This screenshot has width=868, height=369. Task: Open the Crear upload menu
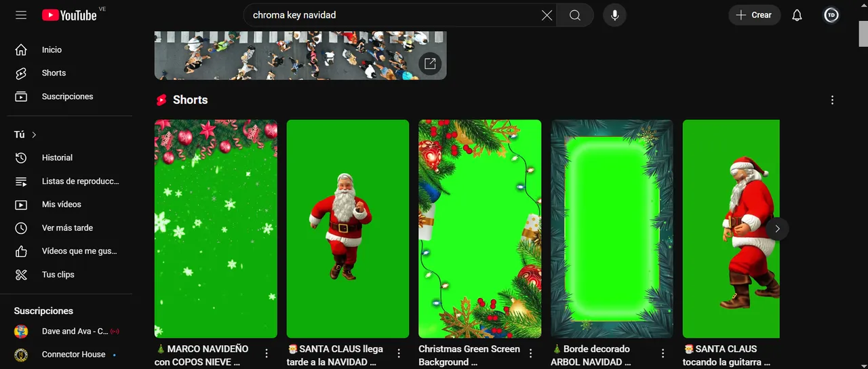click(x=754, y=15)
